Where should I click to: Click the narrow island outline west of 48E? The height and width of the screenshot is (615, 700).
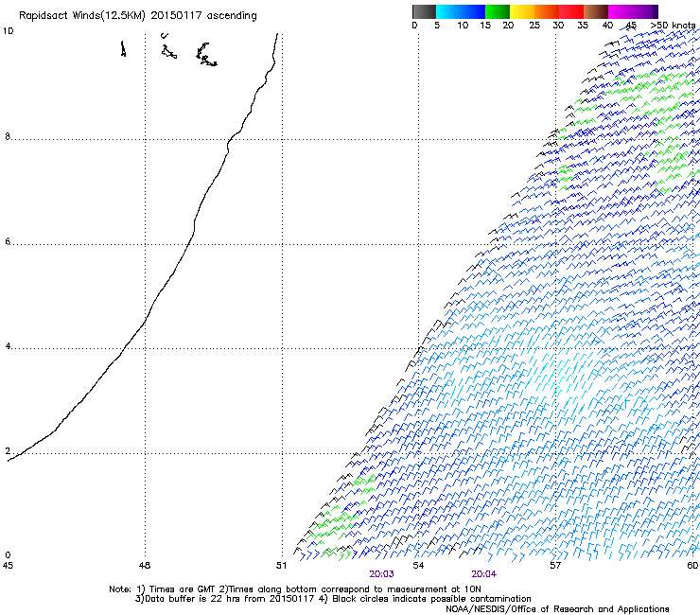(x=123, y=48)
